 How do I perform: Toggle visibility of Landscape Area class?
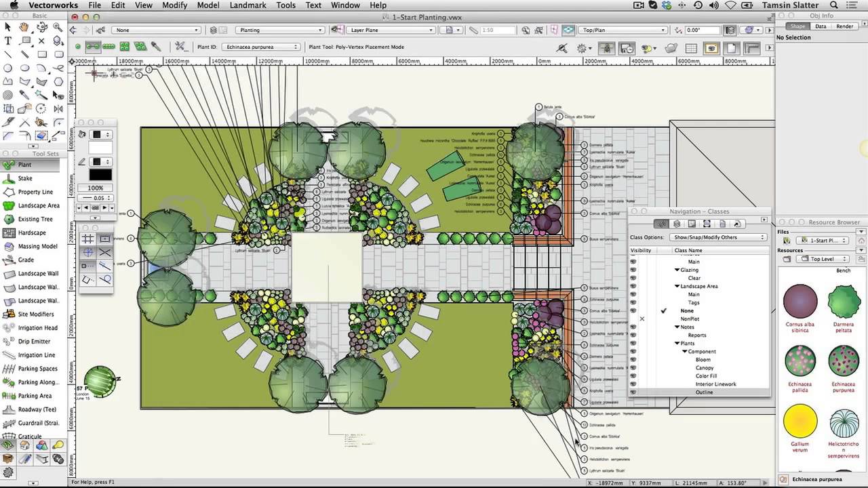633,286
